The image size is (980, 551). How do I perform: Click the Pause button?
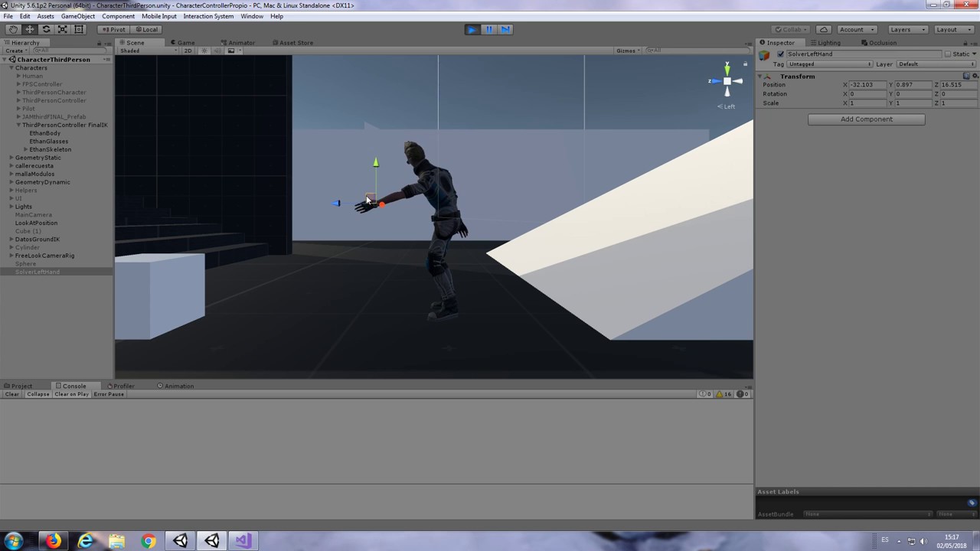(488, 29)
